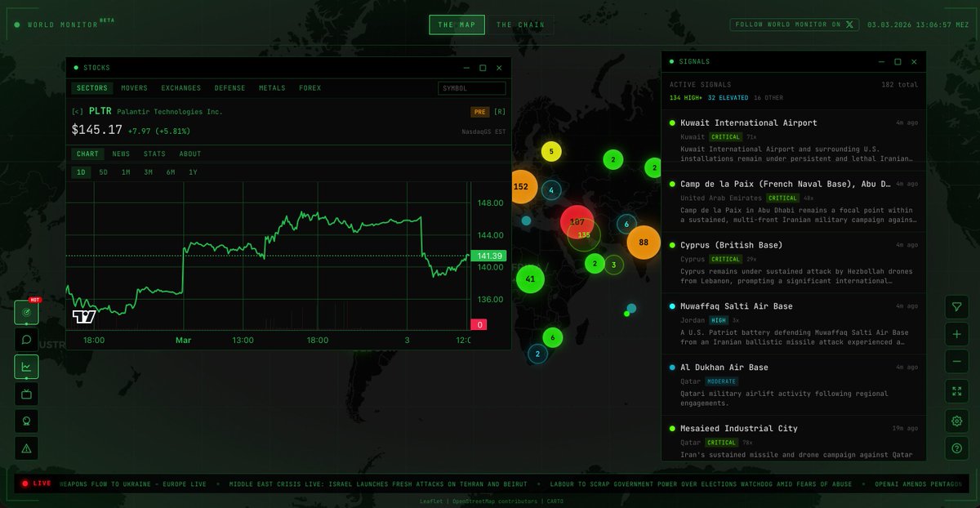The image size is (980, 508).
Task: Select the Sectors tab in Stocks
Action: point(91,88)
